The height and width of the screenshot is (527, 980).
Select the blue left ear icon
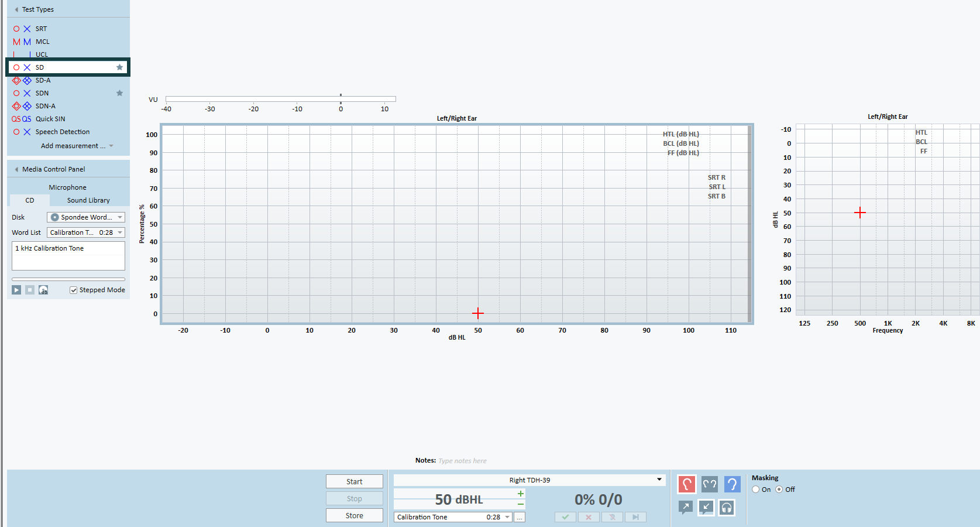[732, 484]
